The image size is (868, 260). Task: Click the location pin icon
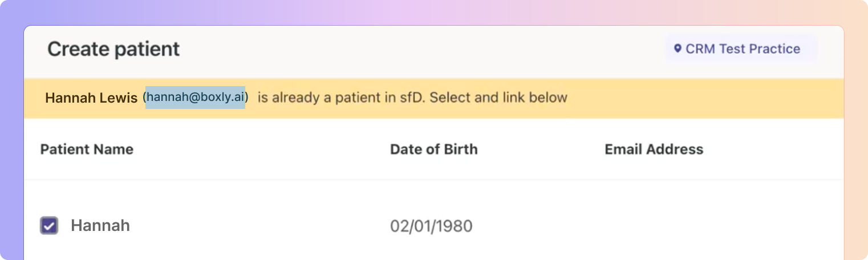point(678,49)
